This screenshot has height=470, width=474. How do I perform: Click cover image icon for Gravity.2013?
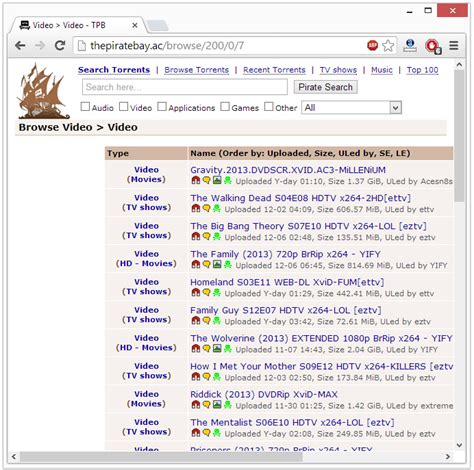point(217,180)
